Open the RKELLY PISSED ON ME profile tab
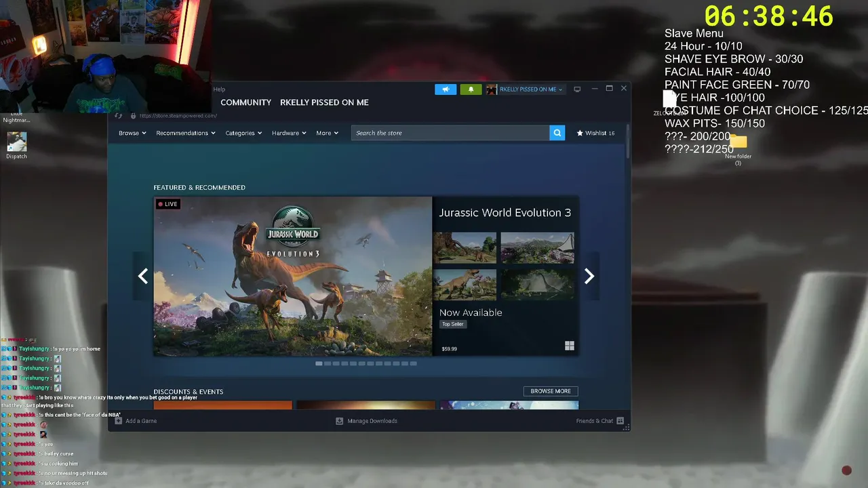Image resolution: width=868 pixels, height=488 pixels. pos(324,102)
